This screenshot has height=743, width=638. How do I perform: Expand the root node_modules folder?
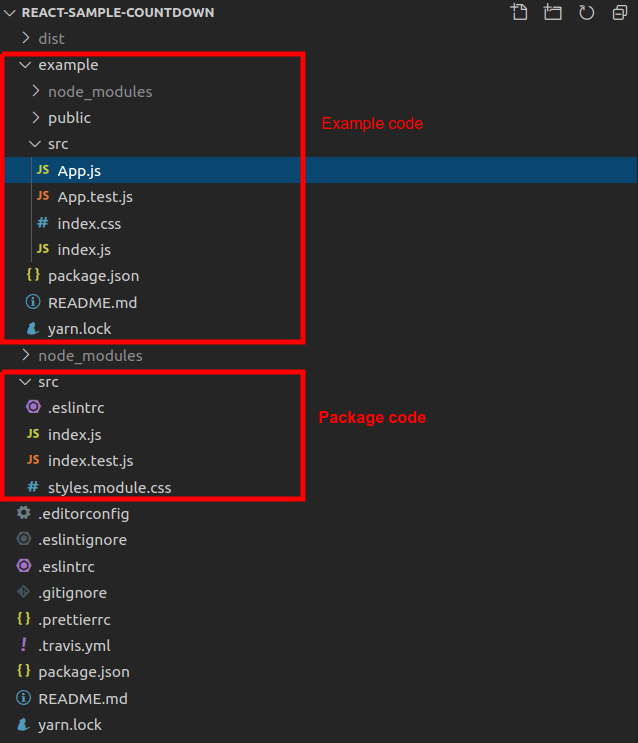click(26, 355)
